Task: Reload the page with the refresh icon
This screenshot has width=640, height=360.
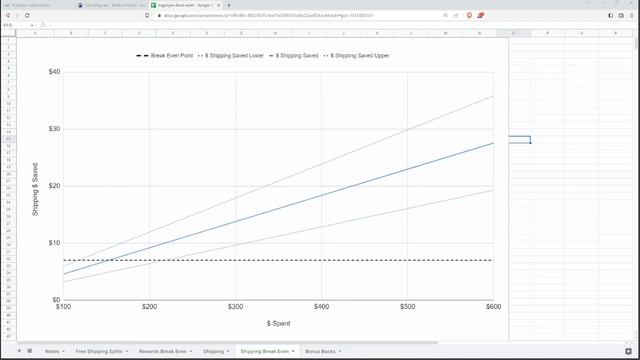Action: coord(27,16)
